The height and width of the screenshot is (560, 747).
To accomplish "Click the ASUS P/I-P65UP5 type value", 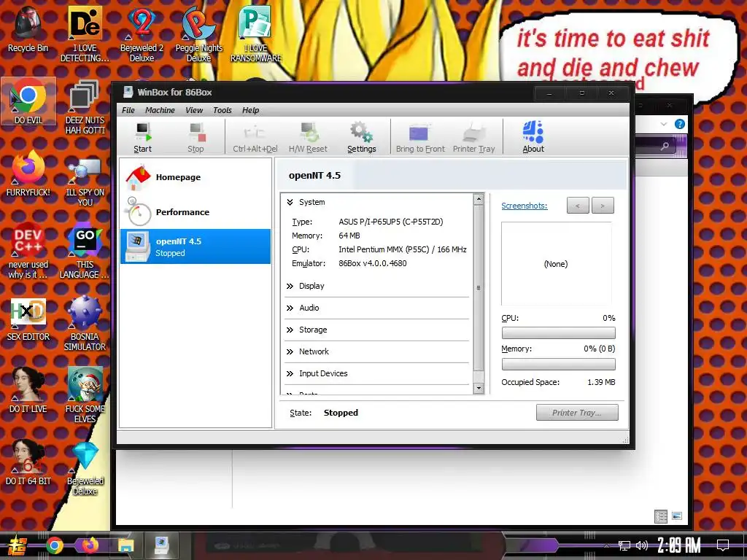I will click(x=391, y=222).
